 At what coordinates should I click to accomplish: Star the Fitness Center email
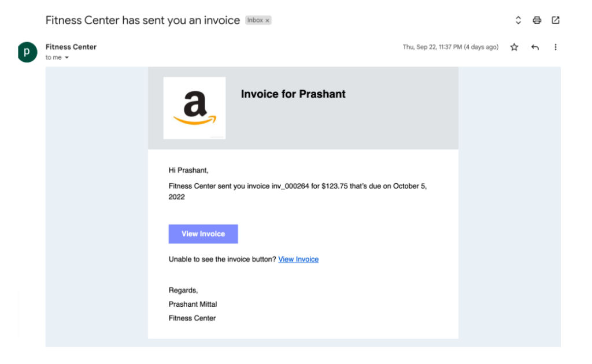(514, 47)
